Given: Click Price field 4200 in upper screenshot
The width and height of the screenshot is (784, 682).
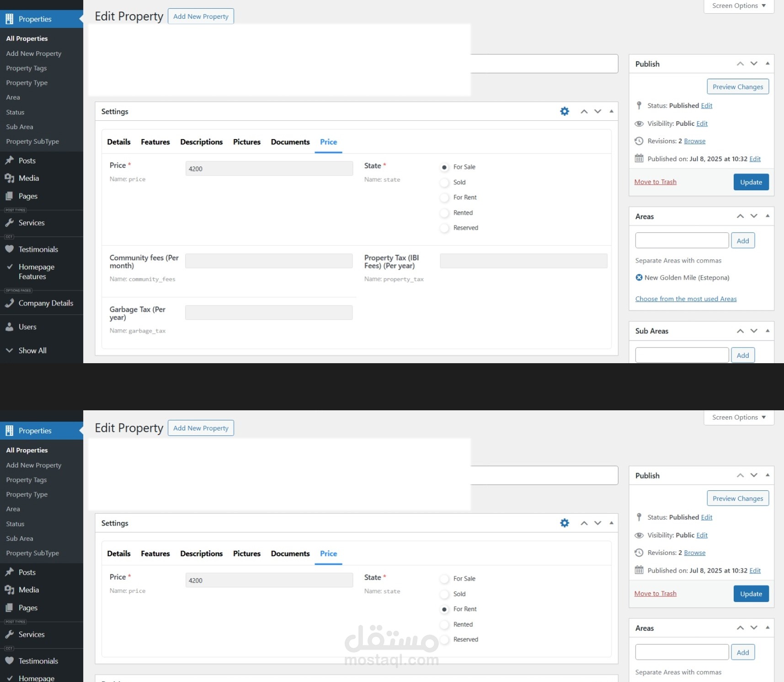Looking at the screenshot, I should tap(269, 168).
